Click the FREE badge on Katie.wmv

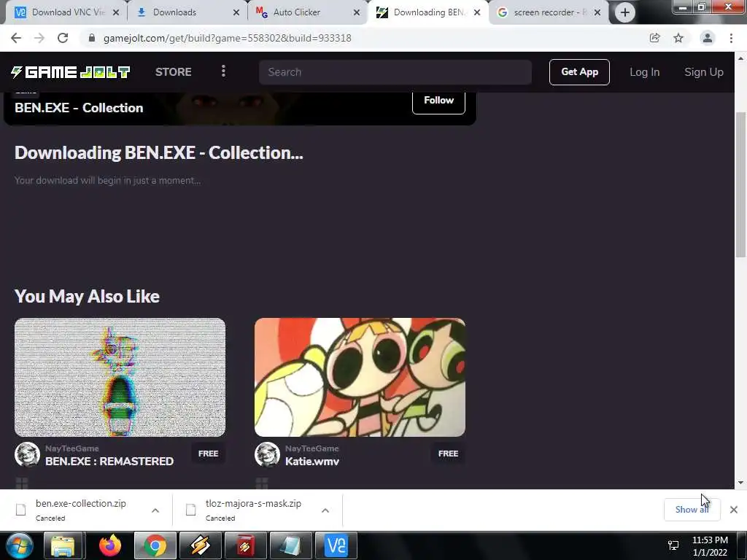(x=448, y=454)
